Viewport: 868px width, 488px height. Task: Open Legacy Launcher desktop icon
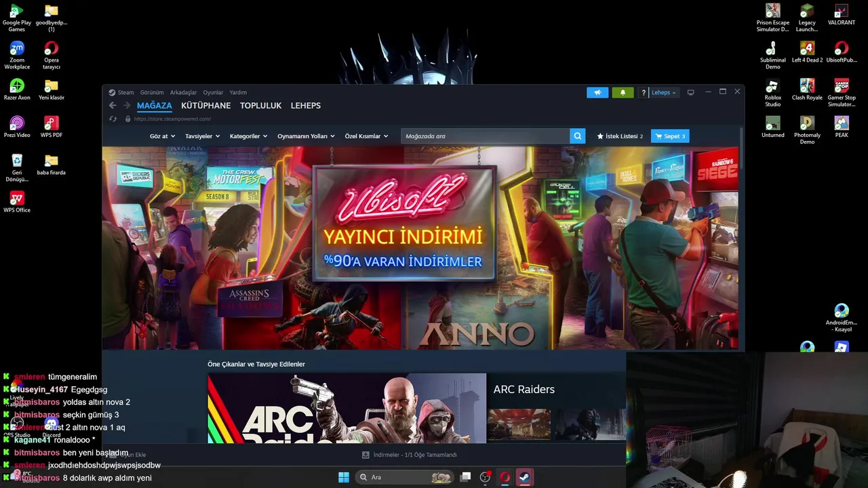[x=807, y=18]
